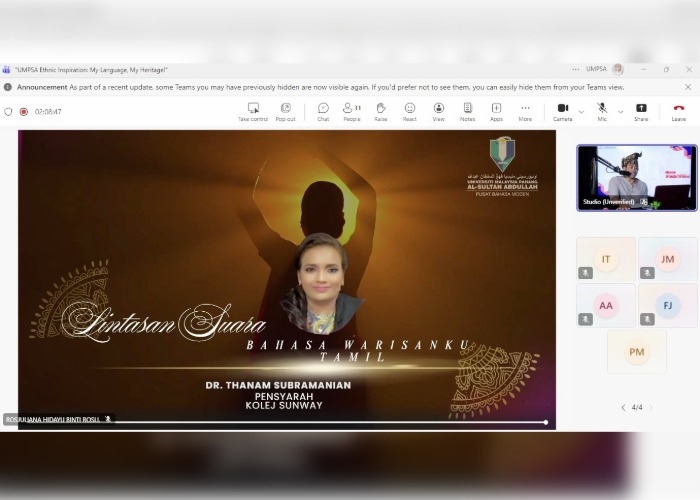
Task: Show the People participants list
Action: (x=352, y=111)
